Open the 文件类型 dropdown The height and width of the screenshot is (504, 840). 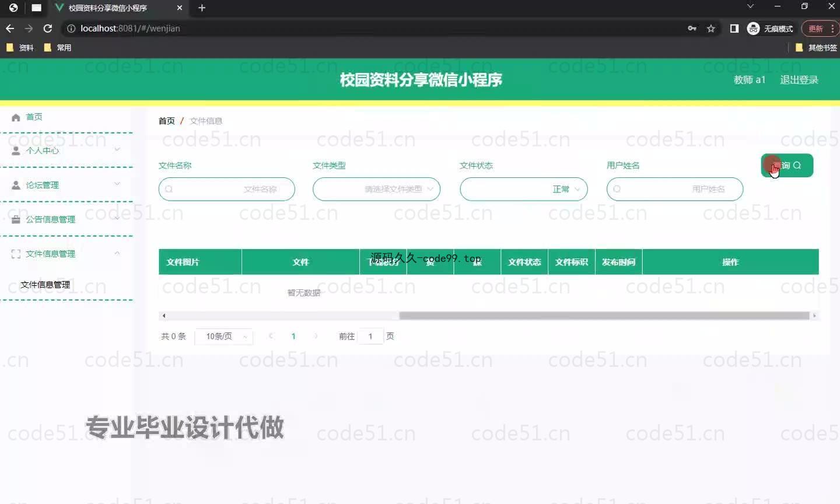tap(376, 189)
